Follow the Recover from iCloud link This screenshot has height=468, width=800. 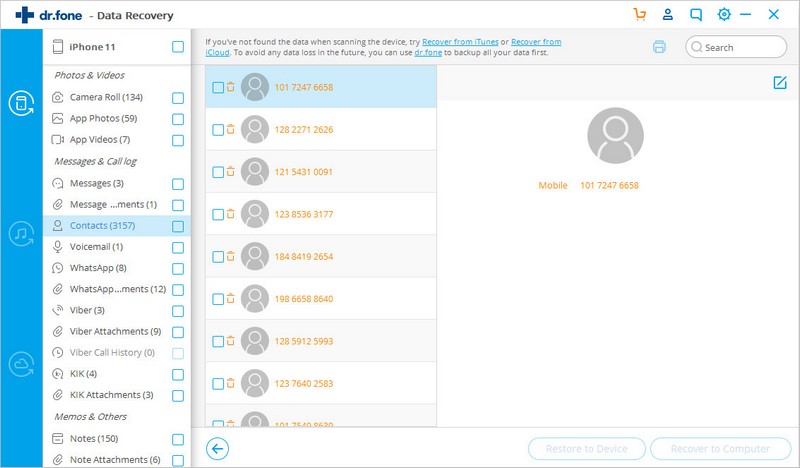536,42
